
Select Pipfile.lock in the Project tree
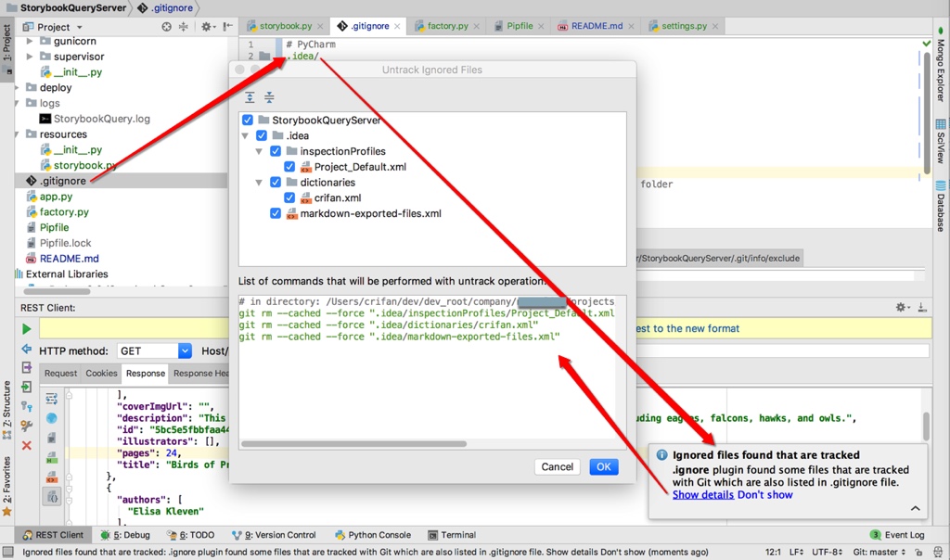point(65,243)
